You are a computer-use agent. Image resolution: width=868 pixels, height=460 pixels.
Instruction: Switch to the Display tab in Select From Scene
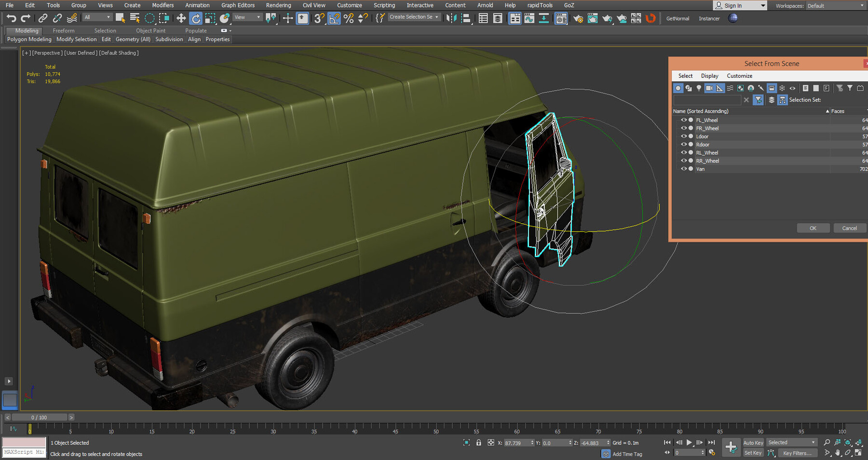709,76
